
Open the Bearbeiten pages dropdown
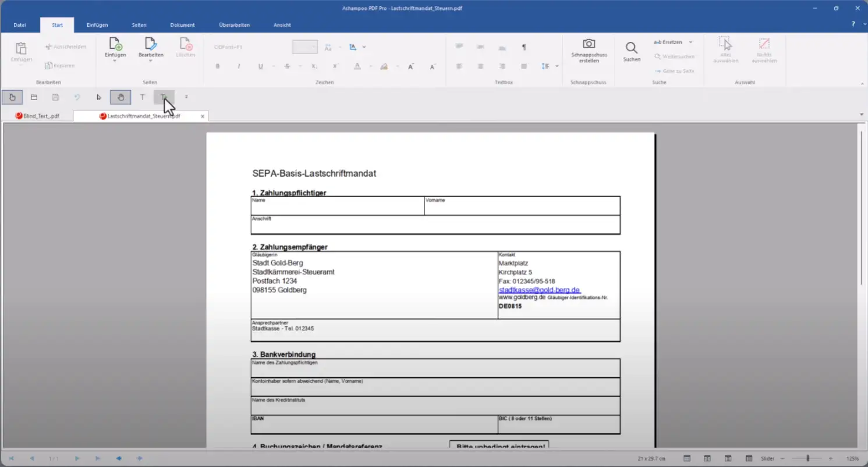click(150, 60)
